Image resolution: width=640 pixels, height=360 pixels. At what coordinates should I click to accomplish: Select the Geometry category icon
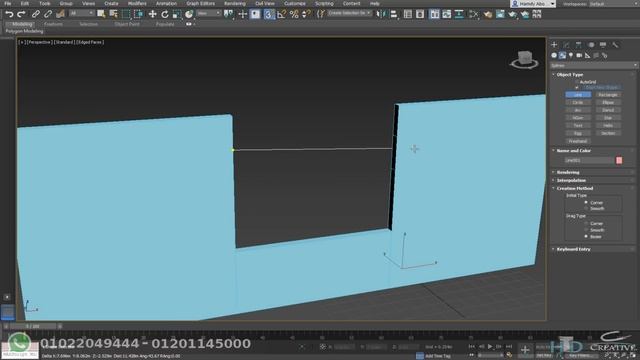point(554,55)
